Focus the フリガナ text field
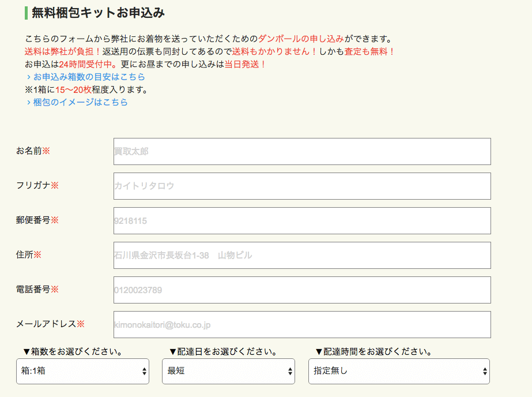 (x=301, y=186)
